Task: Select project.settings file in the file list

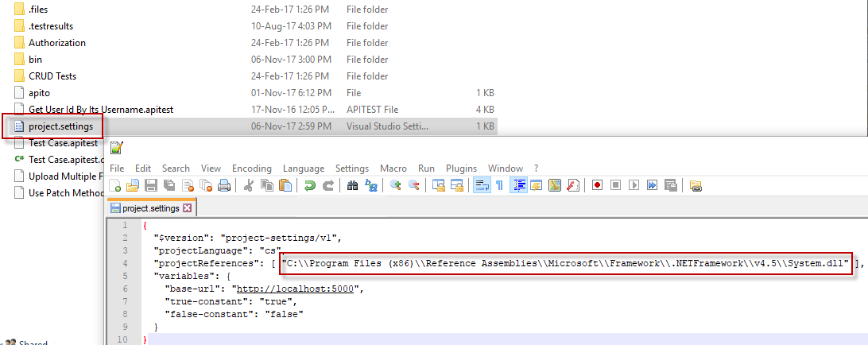Action: [60, 126]
